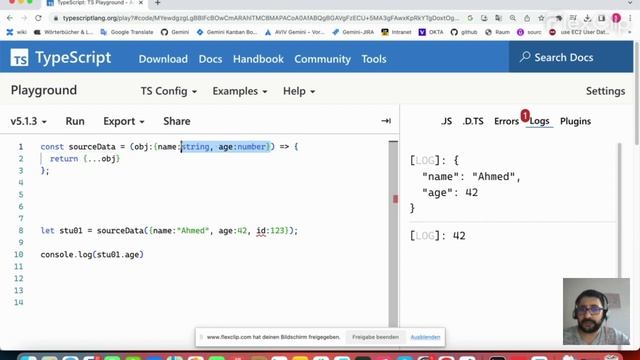Close the TS Playground browser tab

(x=141, y=3)
